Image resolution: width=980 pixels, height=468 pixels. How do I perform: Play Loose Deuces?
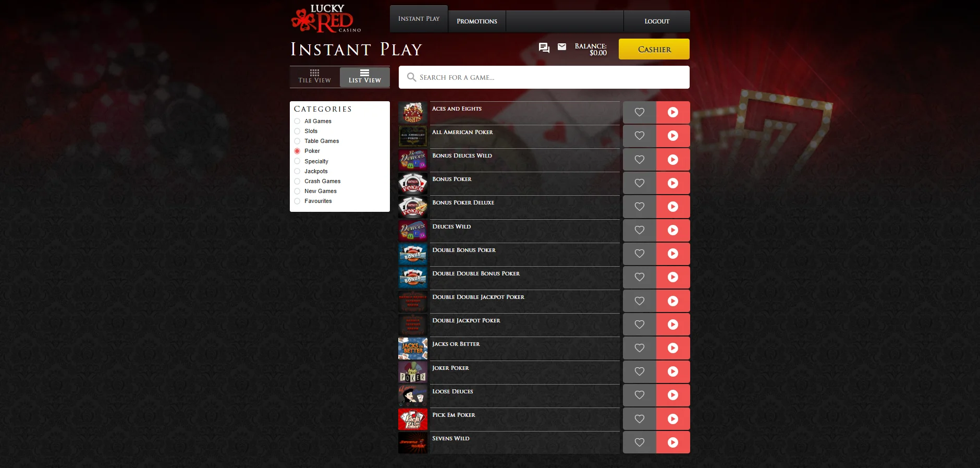pyautogui.click(x=673, y=395)
